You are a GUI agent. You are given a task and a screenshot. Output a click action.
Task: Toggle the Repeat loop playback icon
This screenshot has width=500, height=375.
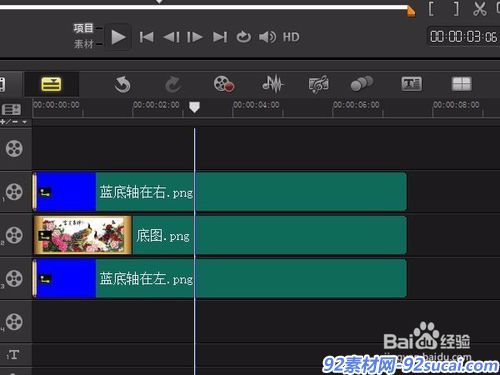point(244,37)
